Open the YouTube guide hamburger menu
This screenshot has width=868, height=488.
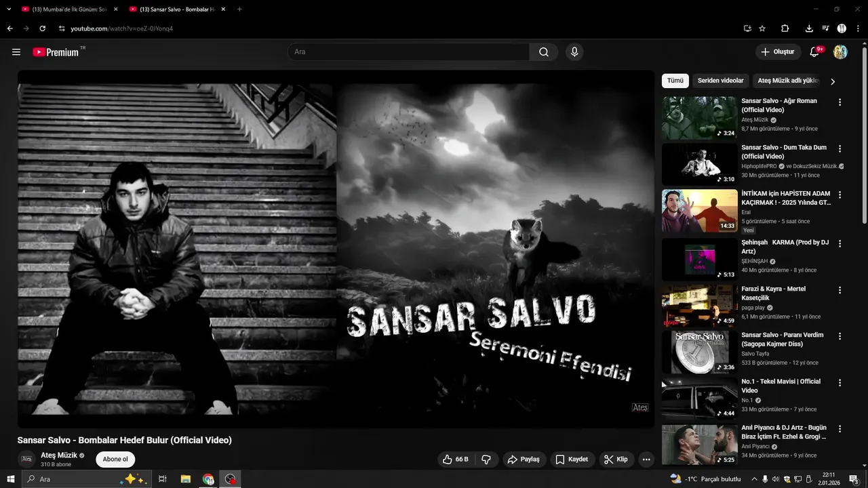coord(16,52)
